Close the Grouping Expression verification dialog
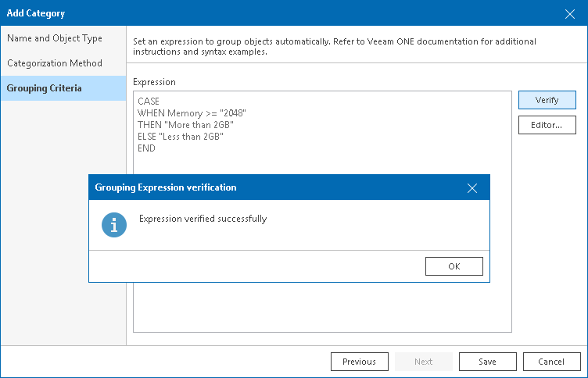This screenshot has height=378, width=588. [x=472, y=188]
